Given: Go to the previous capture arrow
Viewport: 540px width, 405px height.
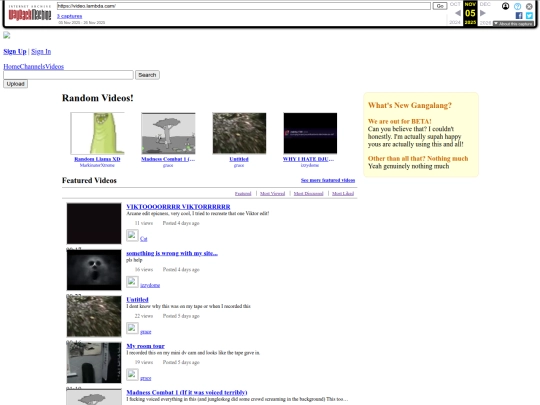Looking at the screenshot, I should 458,13.
